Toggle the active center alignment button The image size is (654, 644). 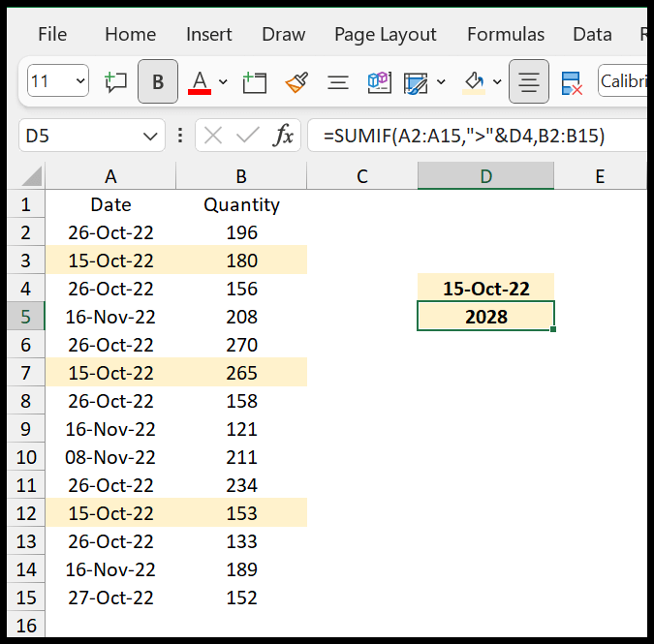[529, 81]
